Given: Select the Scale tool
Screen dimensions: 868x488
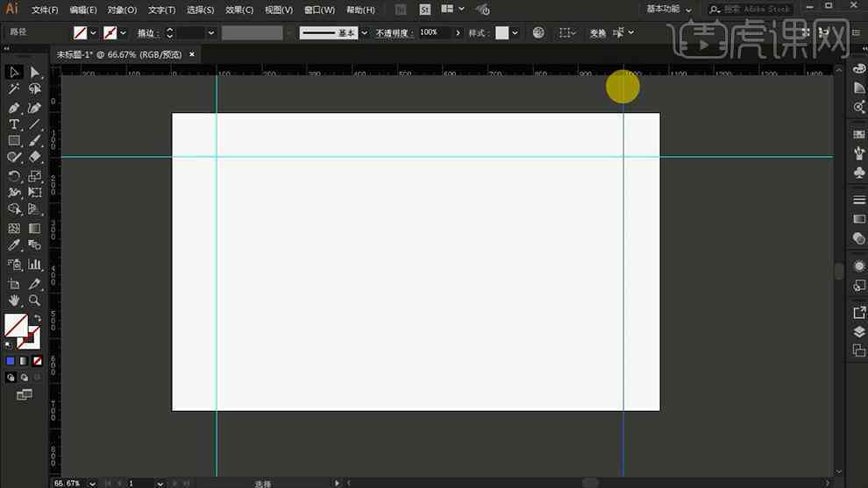Looking at the screenshot, I should pos(34,176).
